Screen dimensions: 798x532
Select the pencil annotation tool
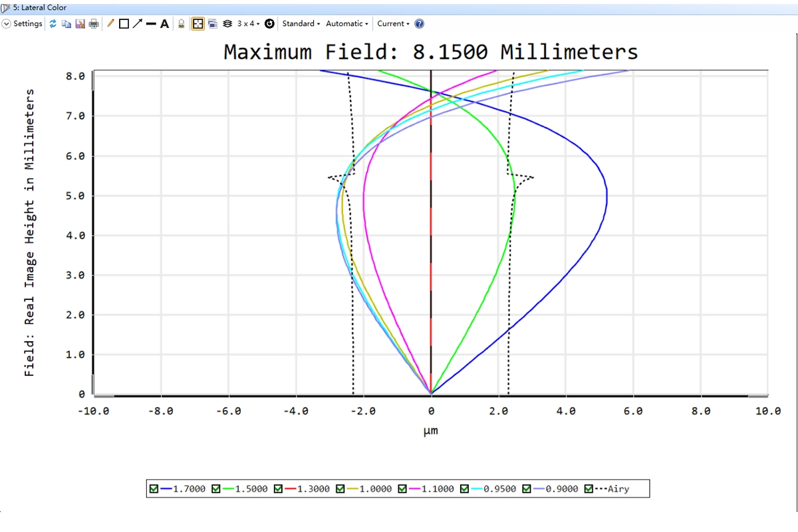pos(110,23)
